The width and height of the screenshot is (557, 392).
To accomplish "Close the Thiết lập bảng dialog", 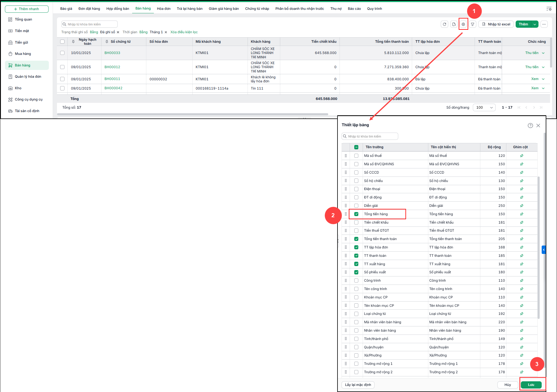I will tap(538, 125).
